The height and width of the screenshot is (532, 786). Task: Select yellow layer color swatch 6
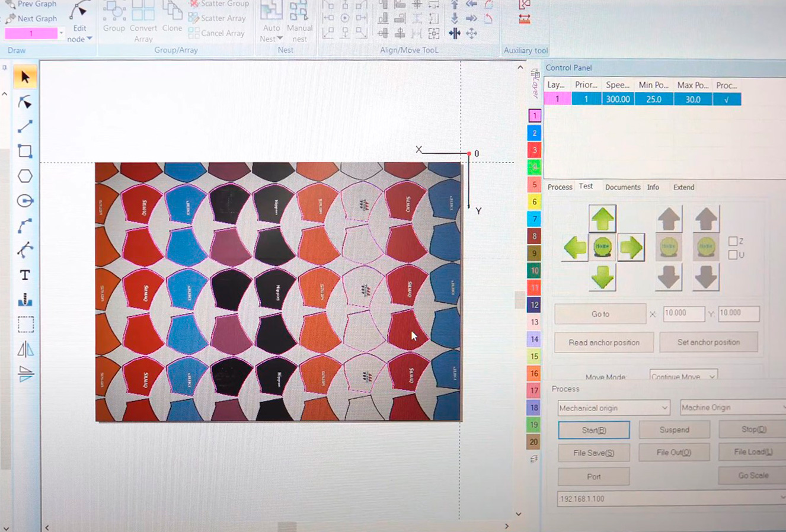tap(534, 202)
